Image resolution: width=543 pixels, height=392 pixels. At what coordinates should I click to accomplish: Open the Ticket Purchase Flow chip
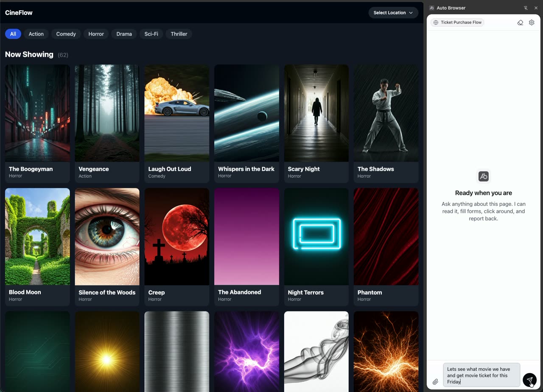[457, 22]
